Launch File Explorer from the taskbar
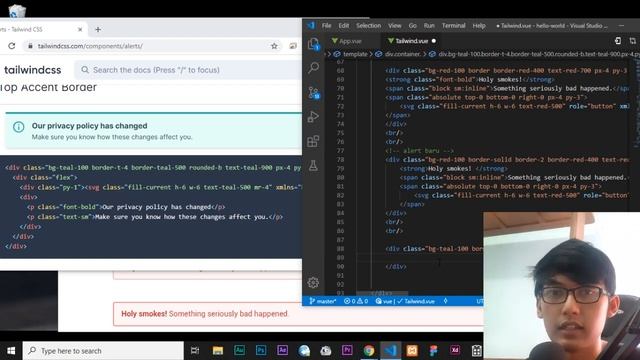640x360 pixels. (218, 351)
